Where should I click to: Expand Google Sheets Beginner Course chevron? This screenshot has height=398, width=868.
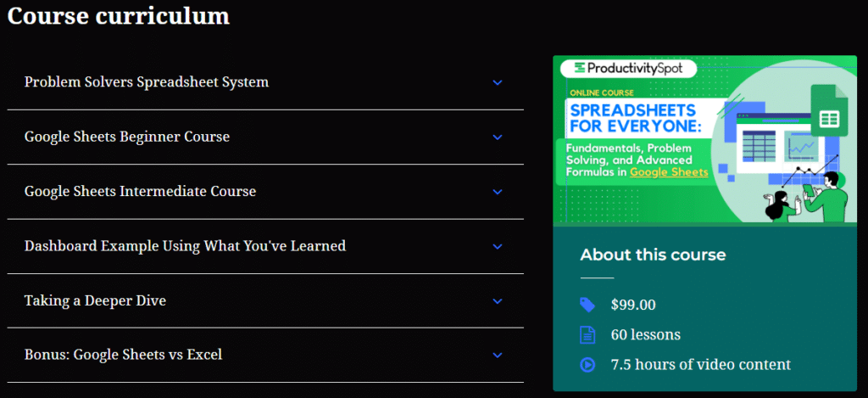click(497, 137)
